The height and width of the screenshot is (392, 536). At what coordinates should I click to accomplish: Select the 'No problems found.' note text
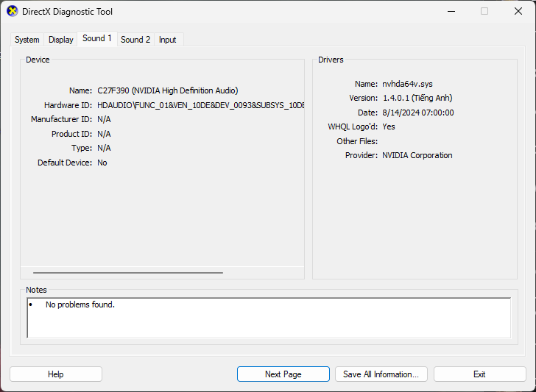click(x=80, y=304)
